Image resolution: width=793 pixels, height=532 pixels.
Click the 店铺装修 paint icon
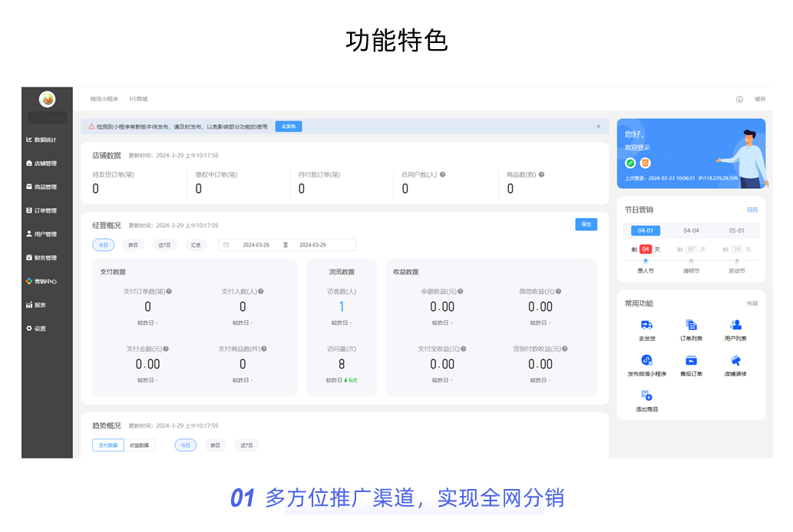pyautogui.click(x=735, y=361)
